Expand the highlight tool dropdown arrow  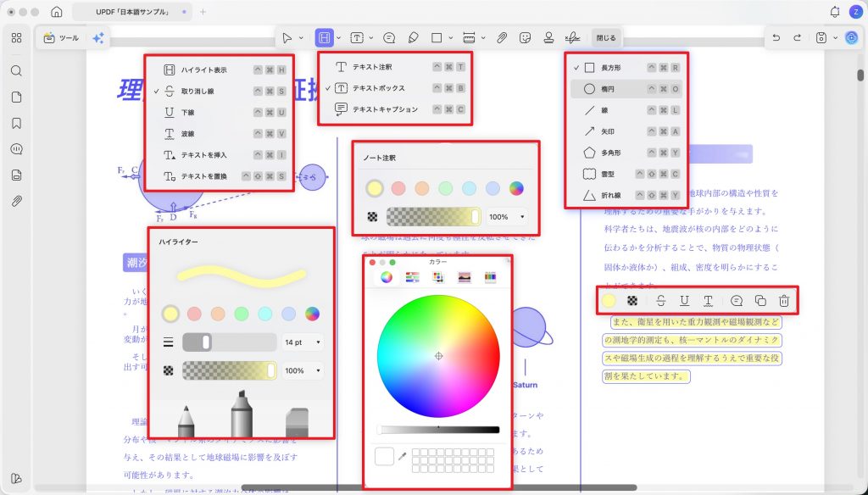[339, 37]
